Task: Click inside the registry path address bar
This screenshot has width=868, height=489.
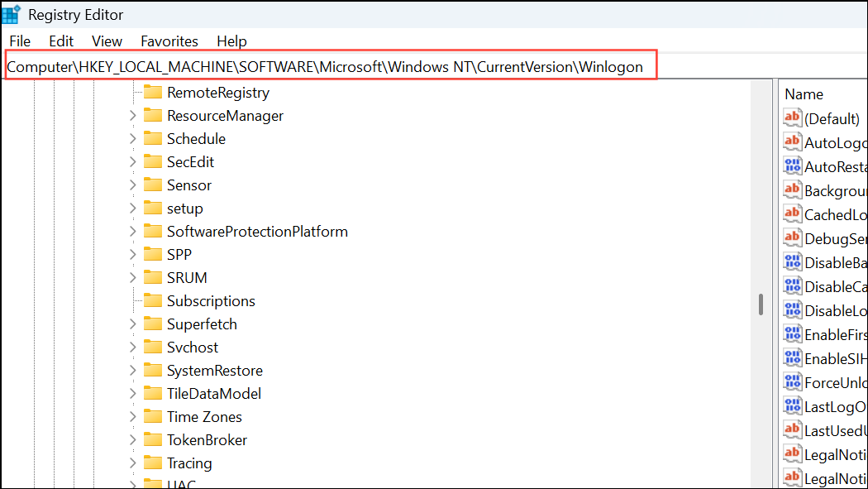Action: tap(331, 66)
